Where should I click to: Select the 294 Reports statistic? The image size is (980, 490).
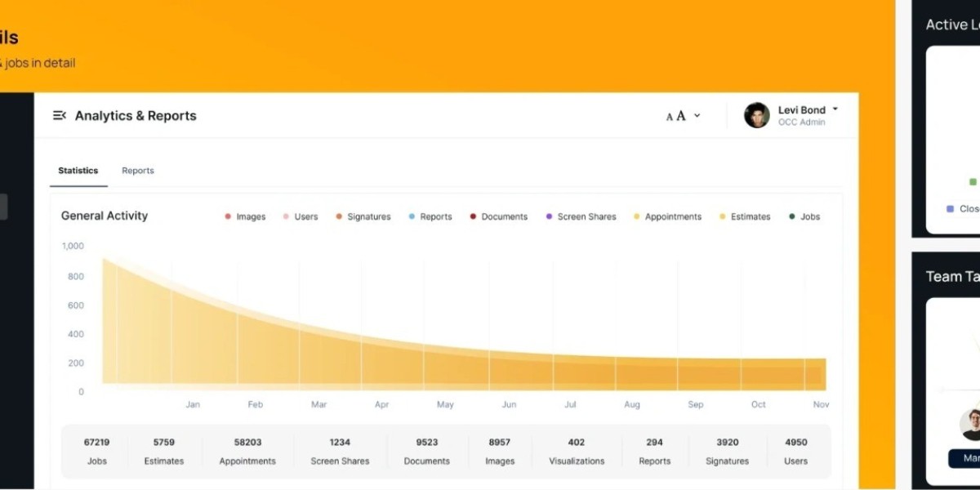coord(654,451)
